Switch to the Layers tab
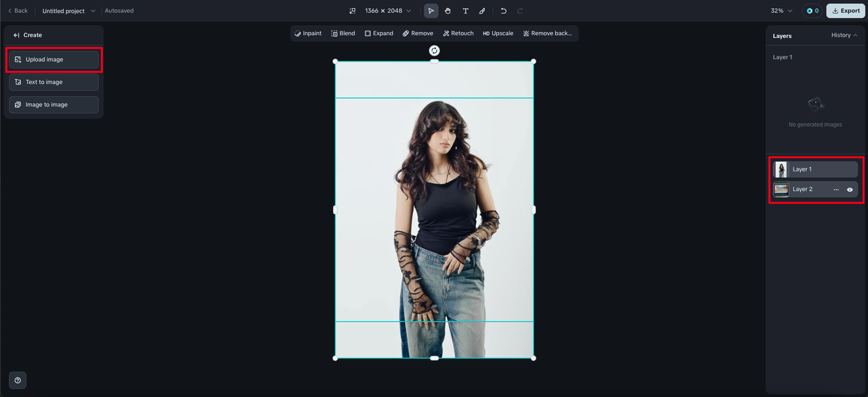 pyautogui.click(x=782, y=36)
